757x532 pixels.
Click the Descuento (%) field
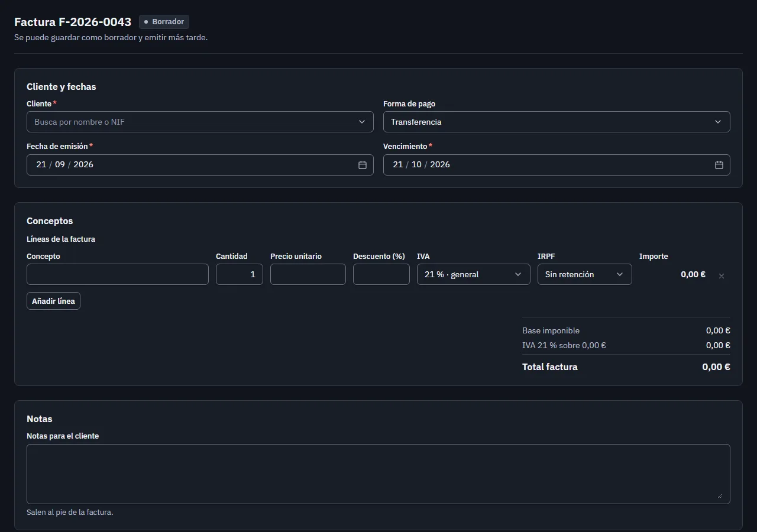click(x=381, y=274)
